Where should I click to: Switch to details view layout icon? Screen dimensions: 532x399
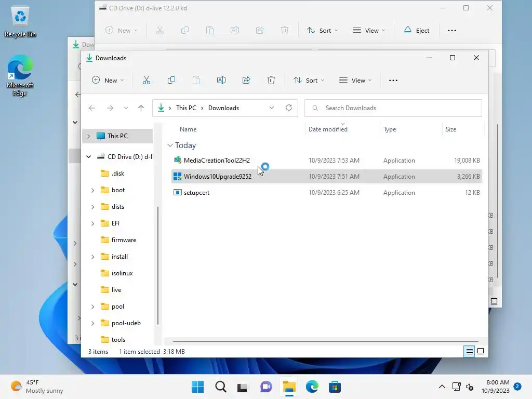pyautogui.click(x=469, y=352)
